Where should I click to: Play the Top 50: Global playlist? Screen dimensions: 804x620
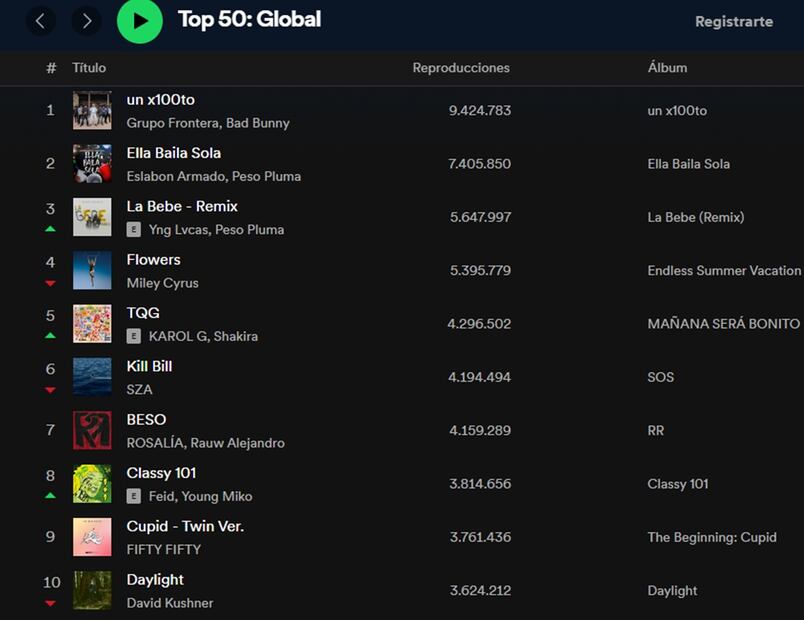pyautogui.click(x=140, y=21)
